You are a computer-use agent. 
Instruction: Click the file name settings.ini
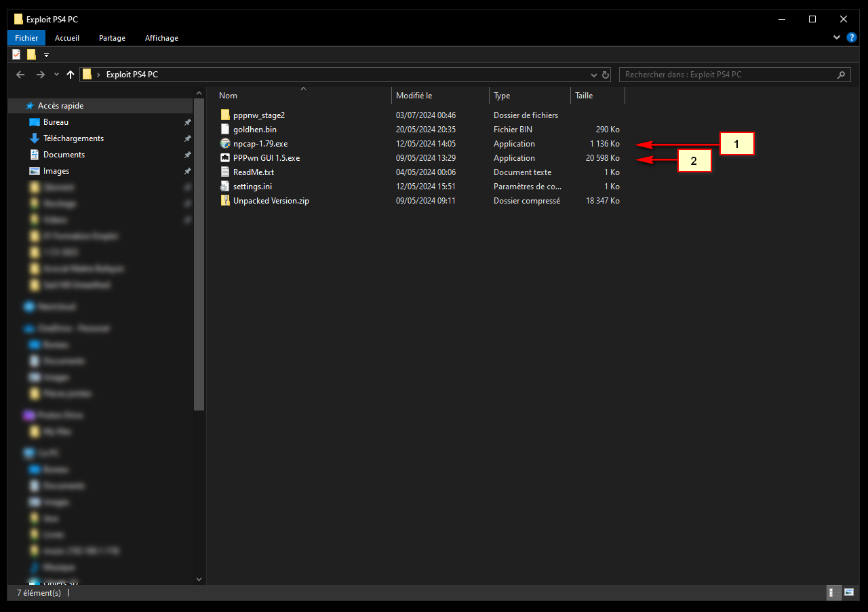[x=252, y=187]
